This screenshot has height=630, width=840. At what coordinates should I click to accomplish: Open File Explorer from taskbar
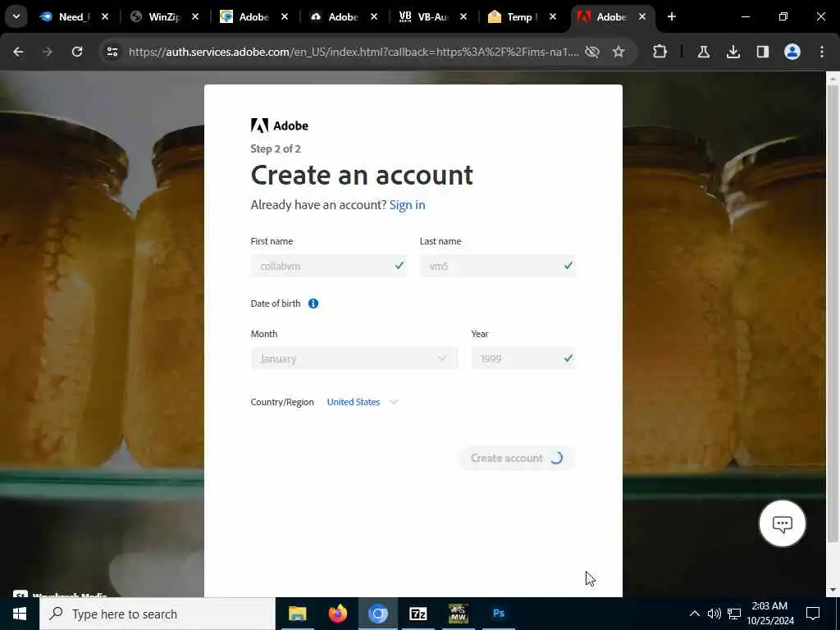(x=297, y=614)
